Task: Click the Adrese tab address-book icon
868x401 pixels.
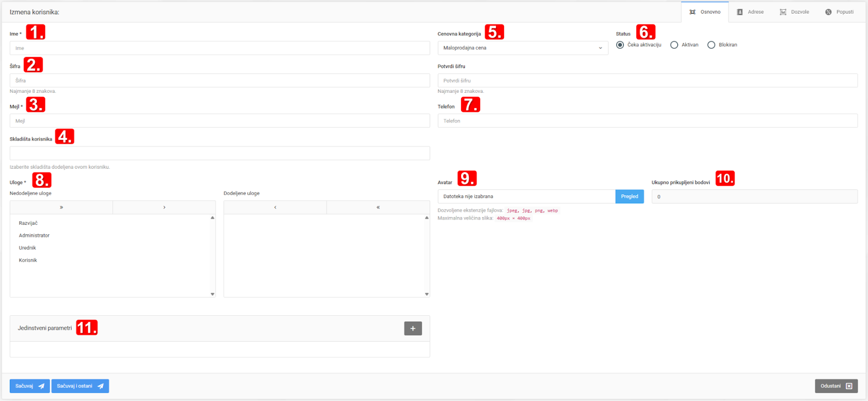Action: click(739, 12)
